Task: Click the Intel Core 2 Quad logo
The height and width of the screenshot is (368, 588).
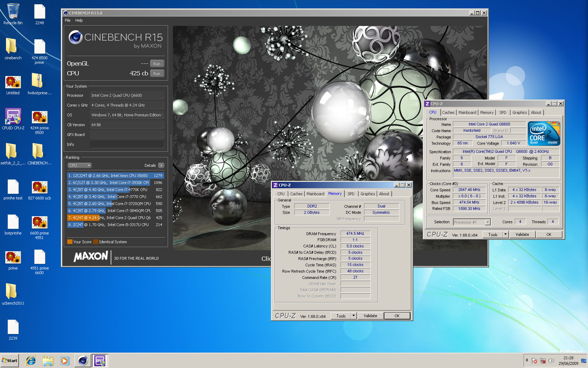Action: pyautogui.click(x=544, y=134)
